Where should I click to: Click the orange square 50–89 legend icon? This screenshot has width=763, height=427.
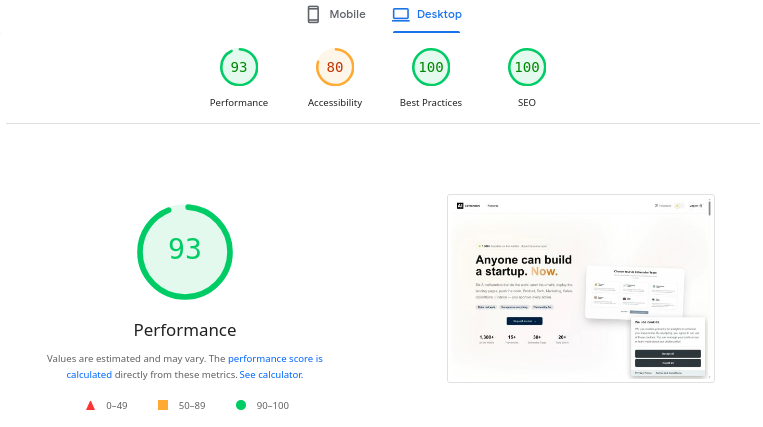tap(163, 405)
